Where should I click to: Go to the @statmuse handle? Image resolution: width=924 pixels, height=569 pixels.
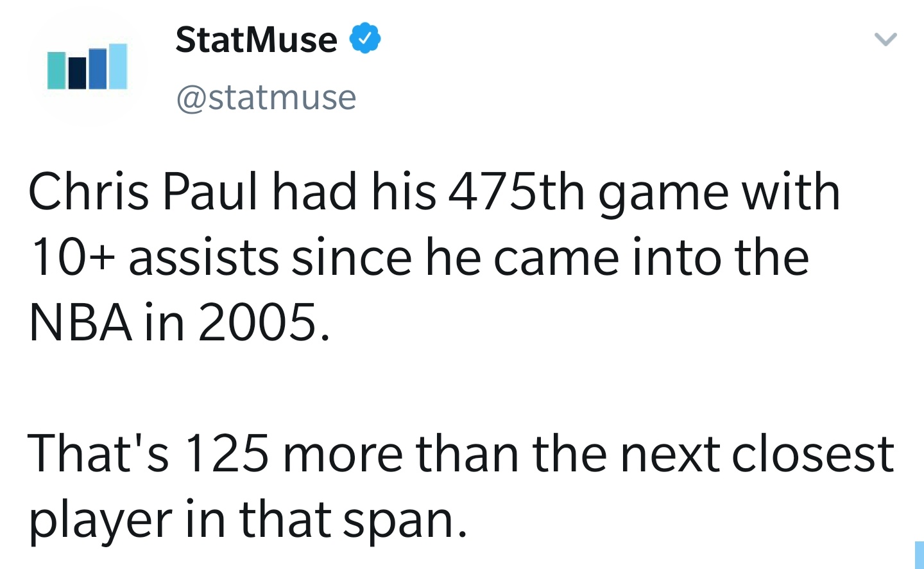[x=266, y=98]
